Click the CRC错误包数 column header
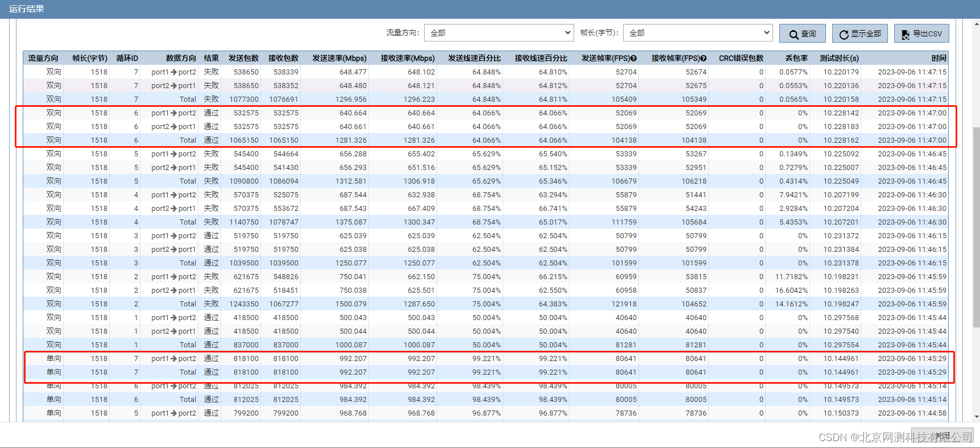 (741, 59)
